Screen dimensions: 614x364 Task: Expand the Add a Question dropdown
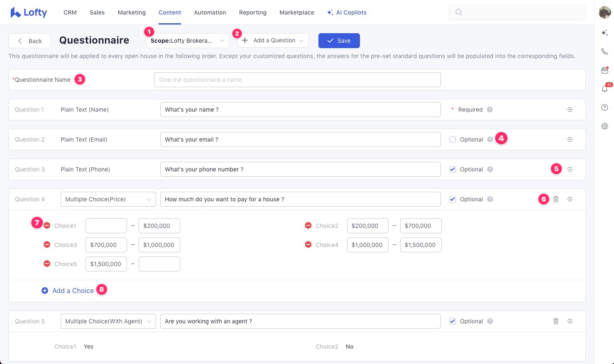pos(273,40)
